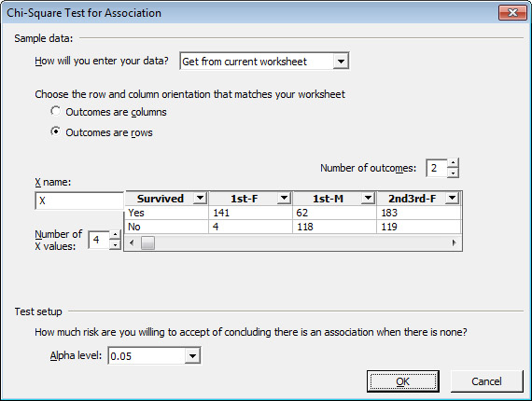The width and height of the screenshot is (532, 401).
Task: Click the X name text field
Action: 79,200
